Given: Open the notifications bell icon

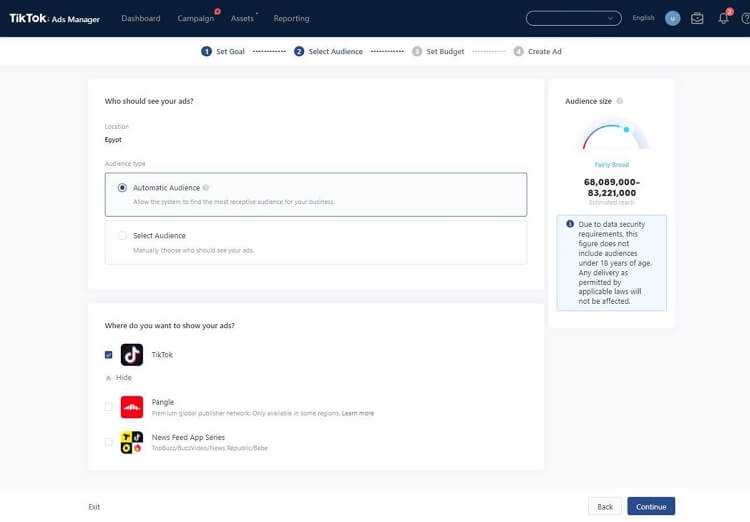Looking at the screenshot, I should 723,18.
